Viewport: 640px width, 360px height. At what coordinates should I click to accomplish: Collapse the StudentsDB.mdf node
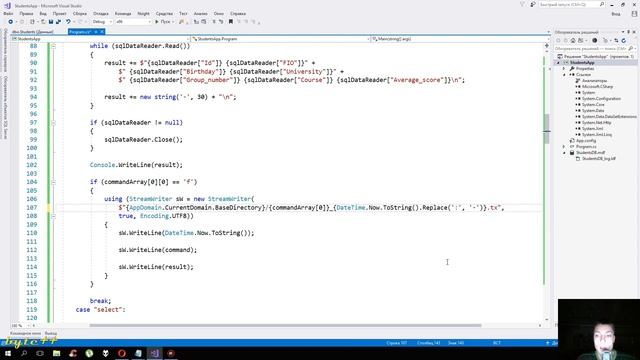[x=564, y=153]
